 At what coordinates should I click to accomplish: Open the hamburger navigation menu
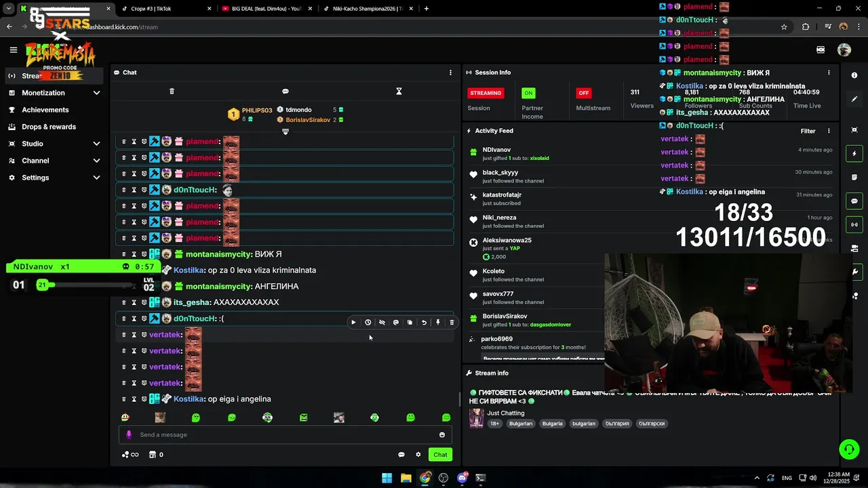point(13,49)
